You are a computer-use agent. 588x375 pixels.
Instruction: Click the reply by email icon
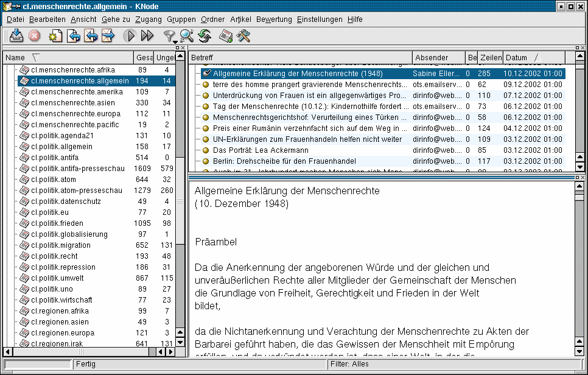click(90, 36)
